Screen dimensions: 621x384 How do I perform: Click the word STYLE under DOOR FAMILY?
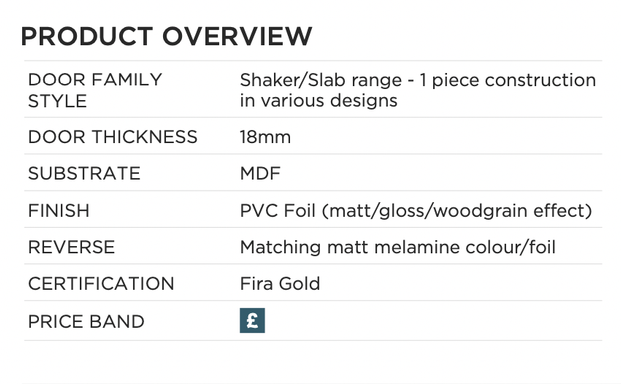(57, 101)
